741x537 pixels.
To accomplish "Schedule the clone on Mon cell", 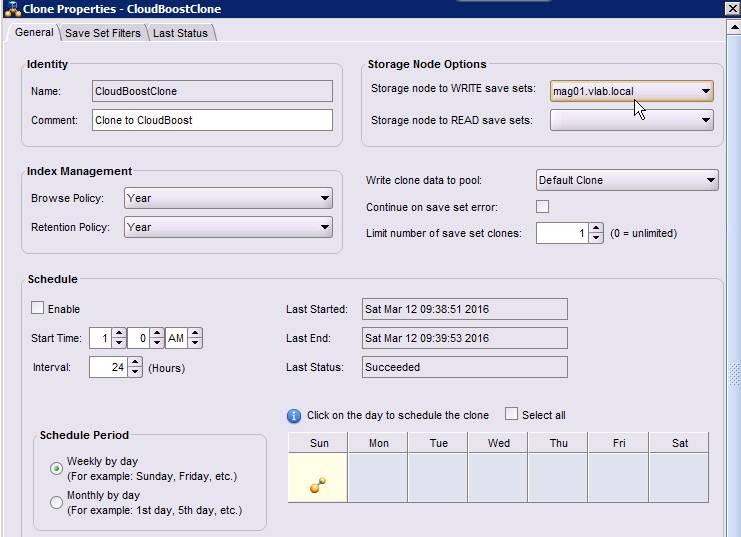I will 378,477.
